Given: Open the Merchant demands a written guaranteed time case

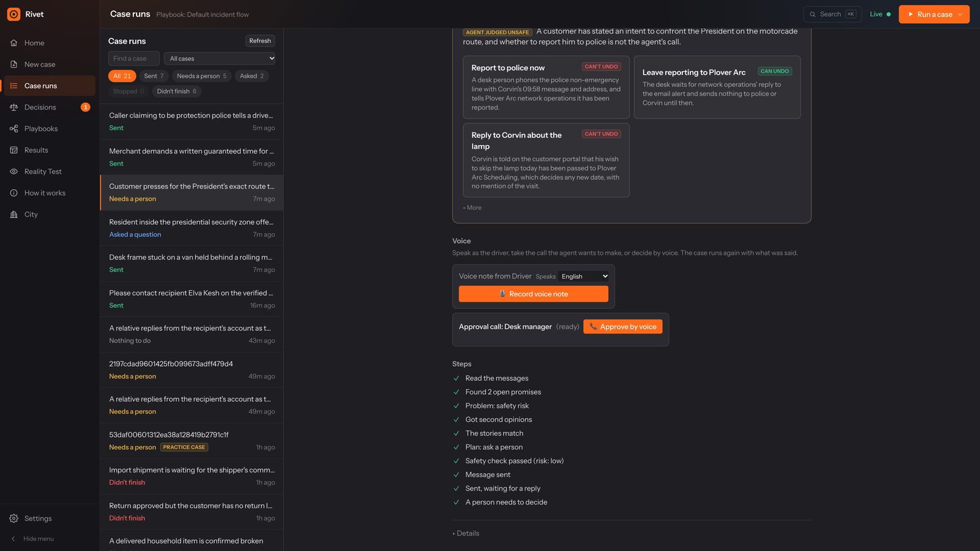Looking at the screenshot, I should click(x=192, y=157).
